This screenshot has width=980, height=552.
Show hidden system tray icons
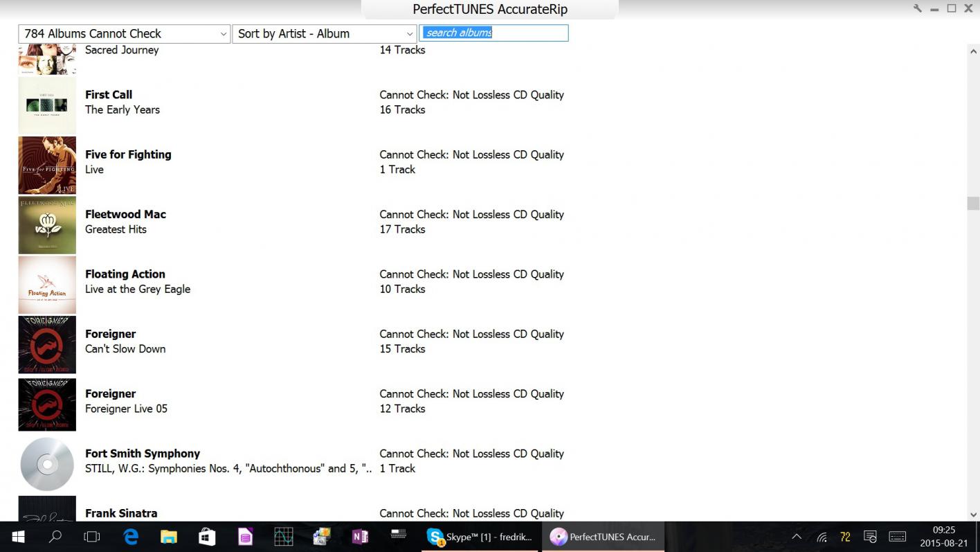click(x=797, y=537)
